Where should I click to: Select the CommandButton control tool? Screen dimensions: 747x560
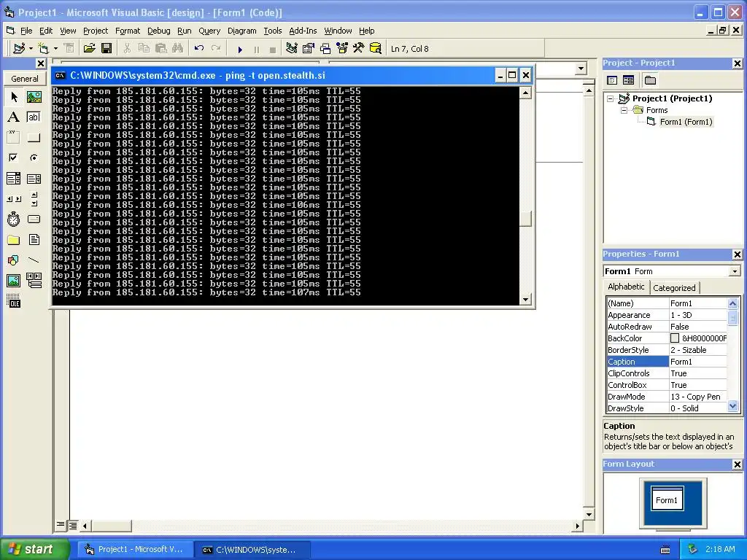(34, 138)
